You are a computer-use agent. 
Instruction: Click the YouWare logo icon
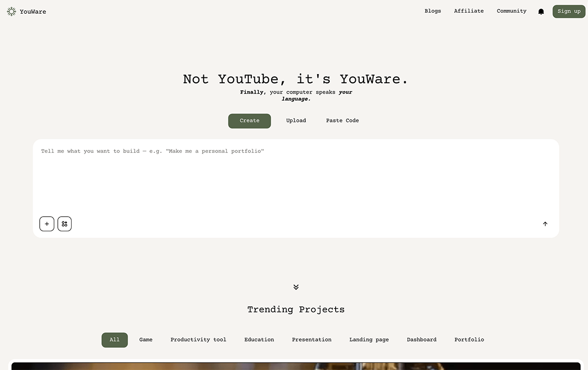(11, 11)
